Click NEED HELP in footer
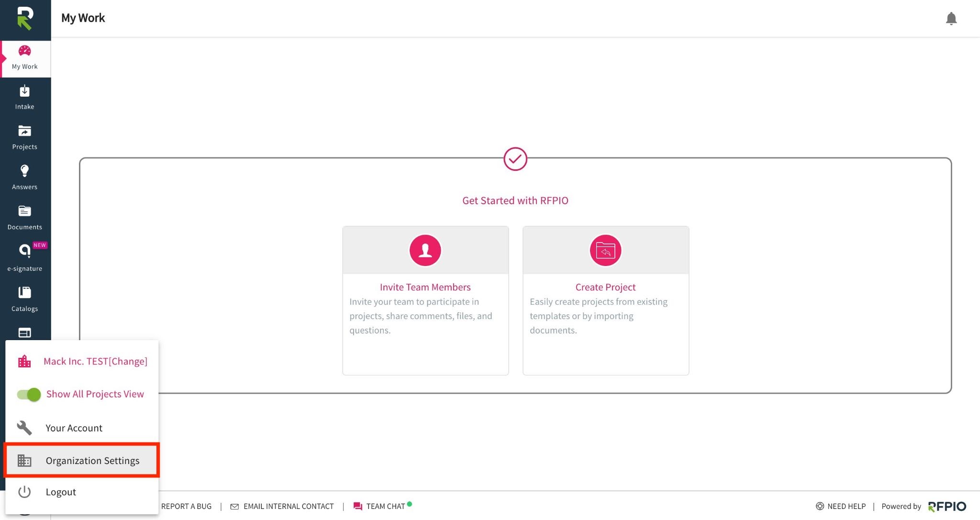This screenshot has width=980, height=520. click(846, 506)
